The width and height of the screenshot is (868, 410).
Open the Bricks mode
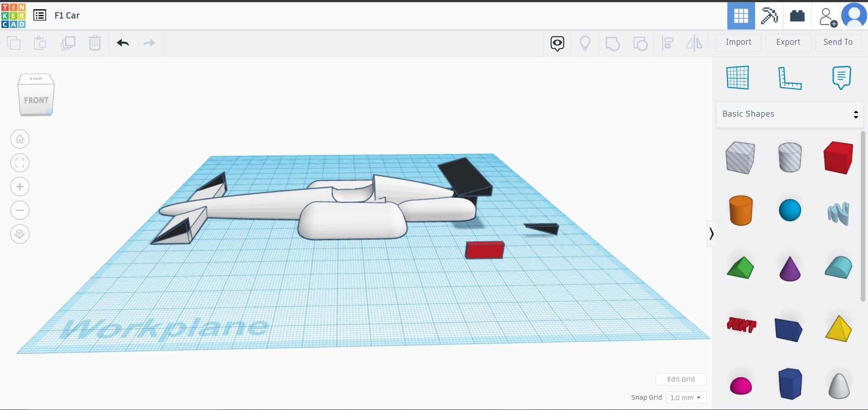[797, 16]
